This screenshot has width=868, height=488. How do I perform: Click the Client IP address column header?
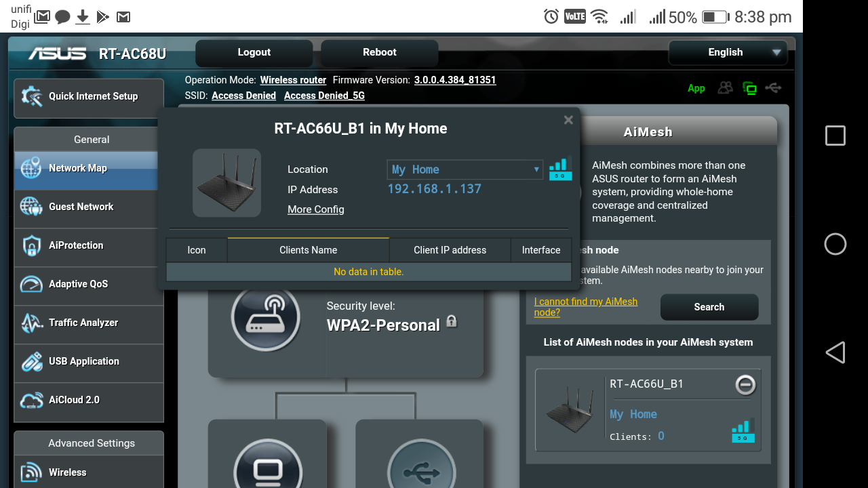450,250
